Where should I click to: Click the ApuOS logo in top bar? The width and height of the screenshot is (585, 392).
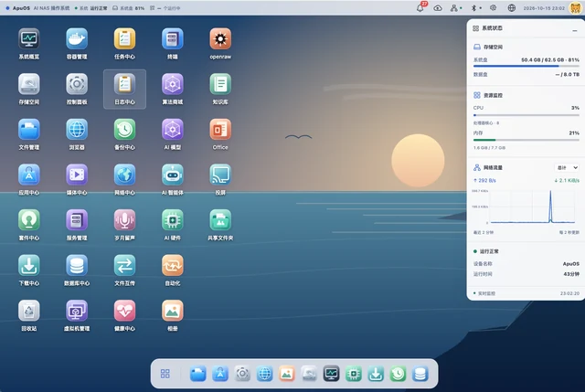[x=17, y=8]
